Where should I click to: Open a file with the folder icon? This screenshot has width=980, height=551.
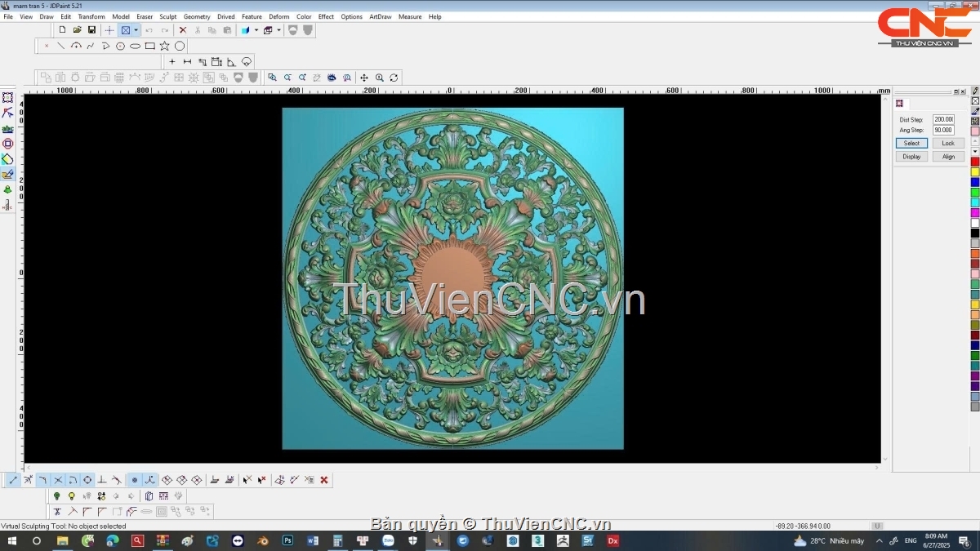point(77,30)
